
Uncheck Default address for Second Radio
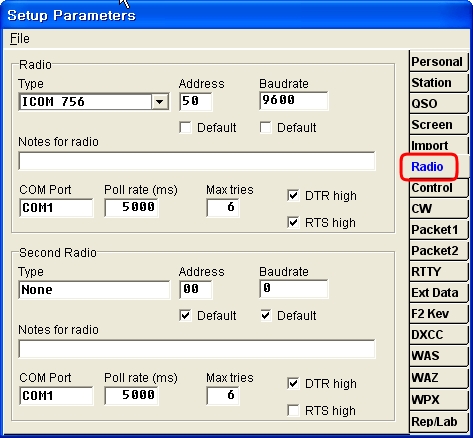click(x=185, y=316)
